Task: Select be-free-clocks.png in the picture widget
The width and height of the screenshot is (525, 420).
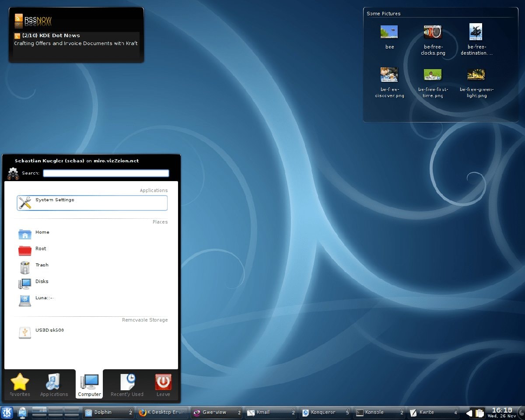Action: tap(432, 32)
